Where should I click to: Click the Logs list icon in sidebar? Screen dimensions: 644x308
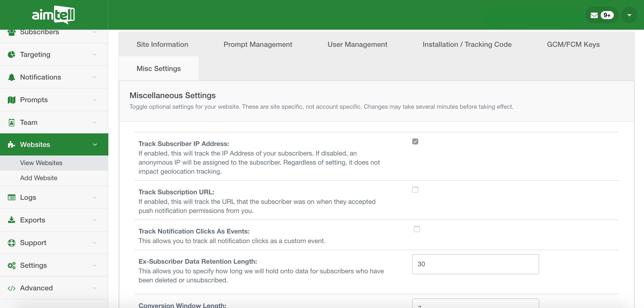(12, 198)
